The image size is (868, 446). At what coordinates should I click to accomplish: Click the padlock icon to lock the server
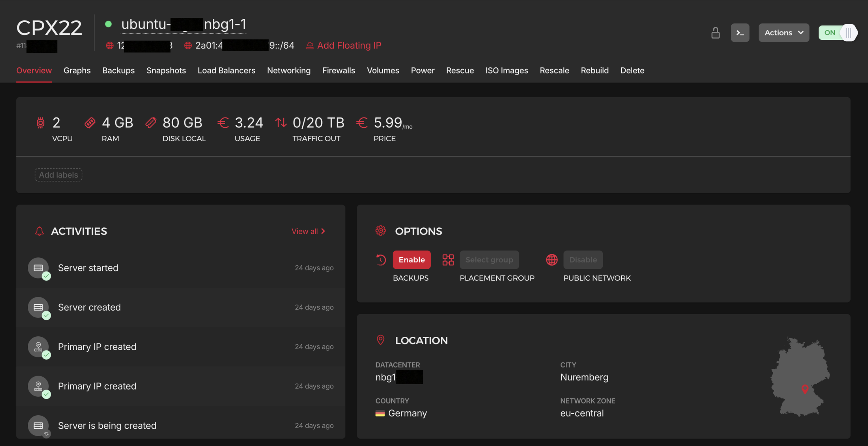pos(716,32)
